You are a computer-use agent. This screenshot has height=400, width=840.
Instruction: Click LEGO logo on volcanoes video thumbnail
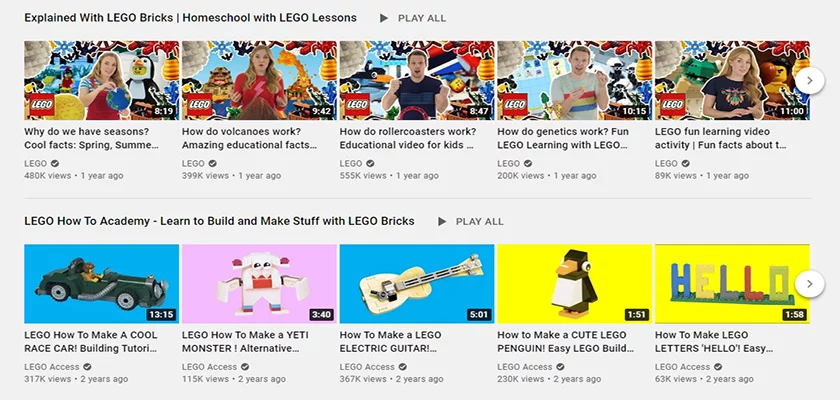pyautogui.click(x=199, y=105)
